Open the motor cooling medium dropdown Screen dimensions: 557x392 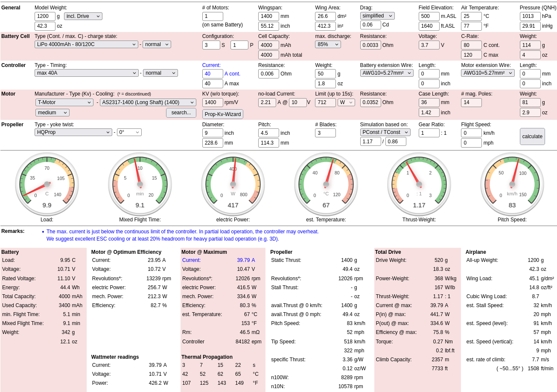(52, 113)
